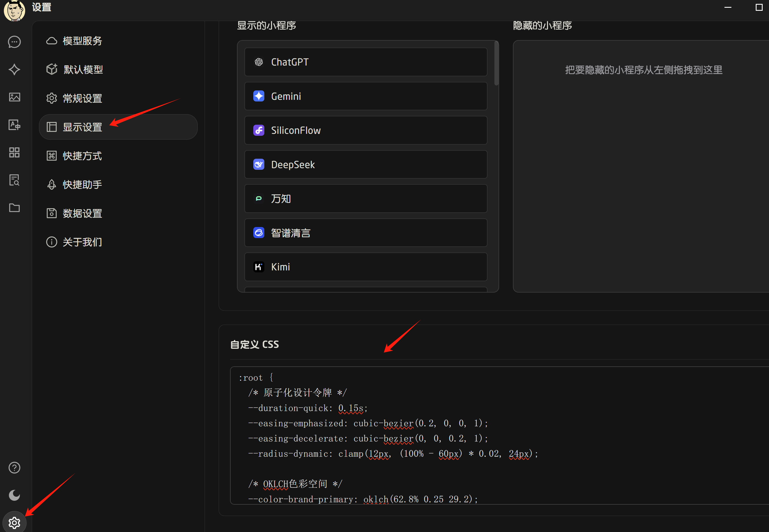Screen dimensions: 769x532
Task: Open the mini-apps grid sidebar icon
Action: tap(14, 152)
